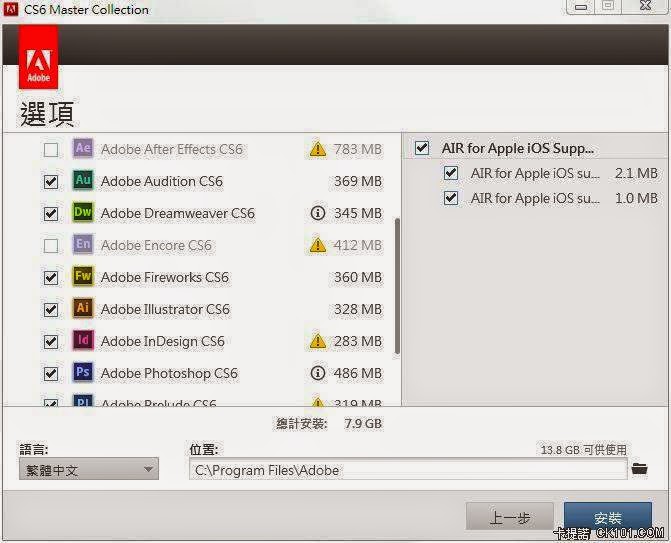Uncheck Adobe Dreamweaver CS6
Screen dimensions: 671x543
click(x=51, y=214)
